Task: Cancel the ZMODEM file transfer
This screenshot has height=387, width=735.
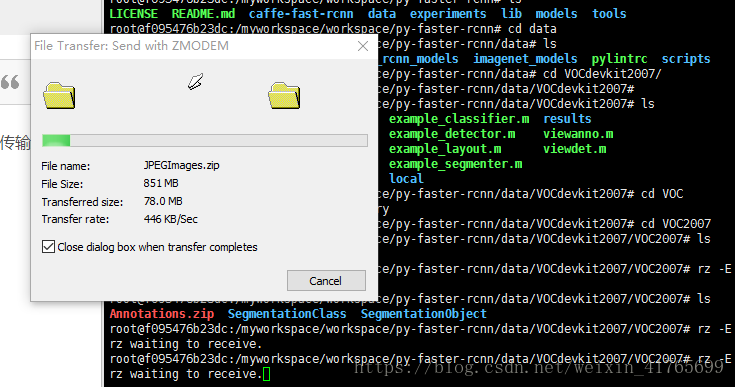Action: tap(326, 280)
